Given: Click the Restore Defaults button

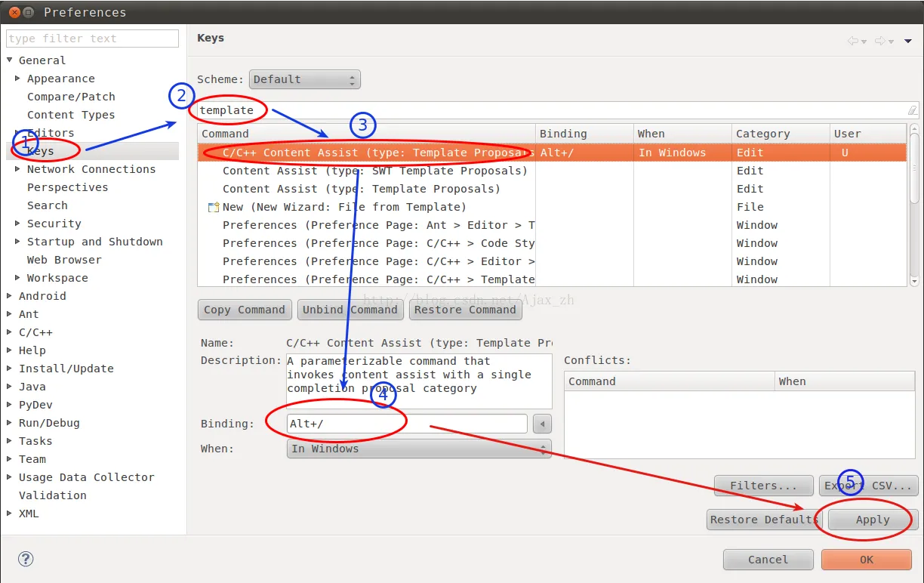Looking at the screenshot, I should tap(764, 520).
